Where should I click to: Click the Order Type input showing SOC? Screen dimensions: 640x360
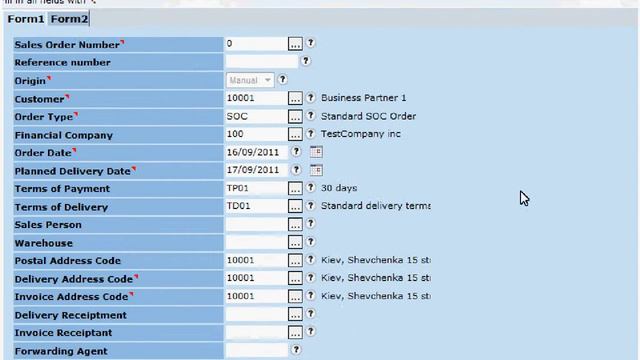click(256, 117)
